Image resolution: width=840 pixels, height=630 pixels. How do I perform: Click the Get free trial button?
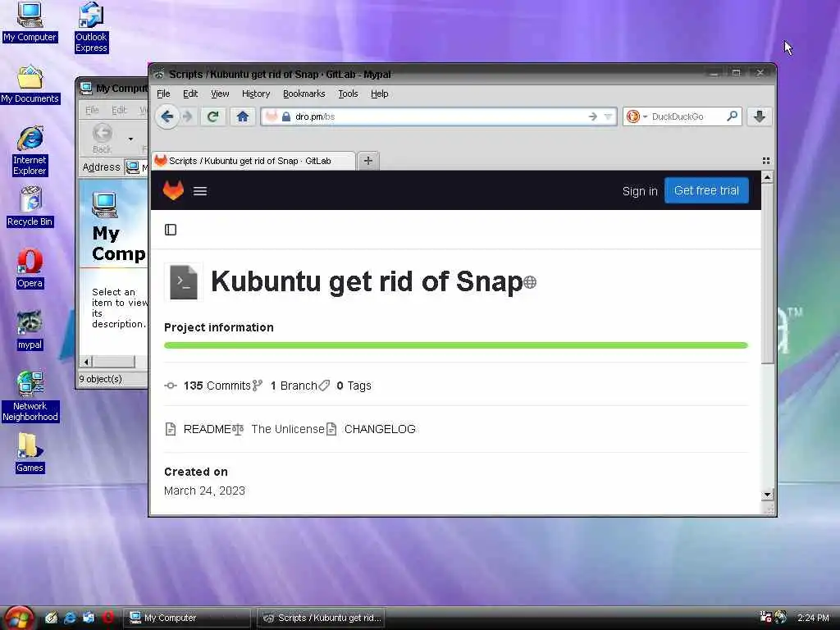pos(706,190)
